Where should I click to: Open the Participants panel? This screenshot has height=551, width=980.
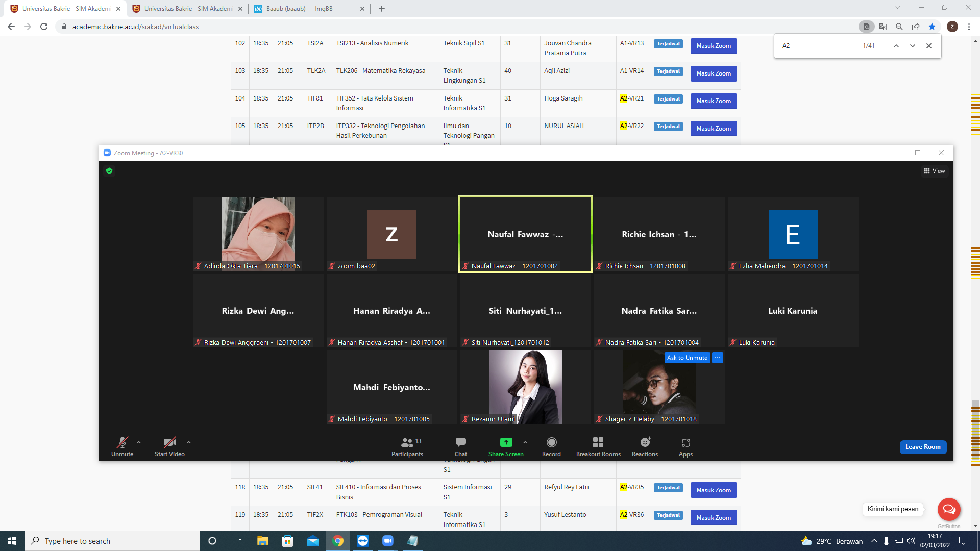click(x=407, y=446)
